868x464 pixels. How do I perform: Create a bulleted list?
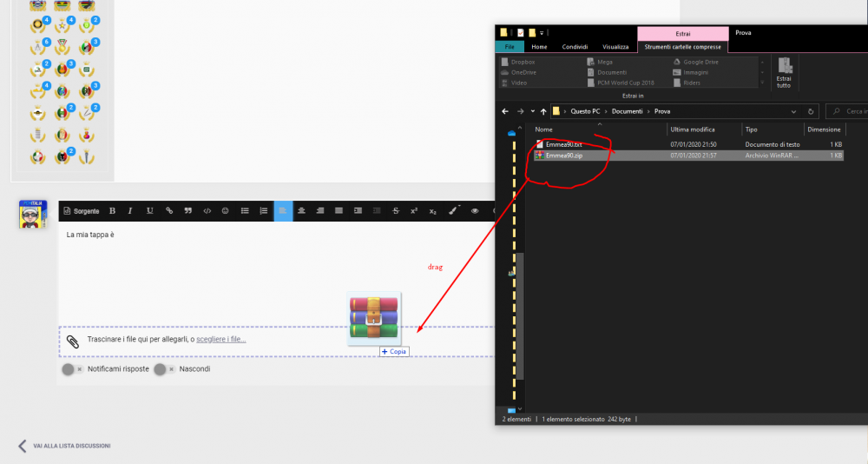[x=245, y=211]
